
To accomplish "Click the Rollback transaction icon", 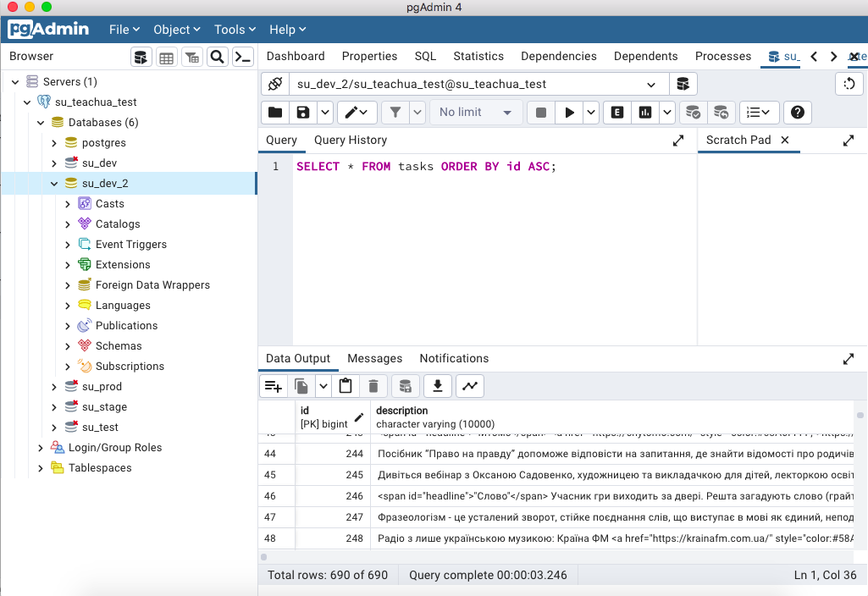I will click(721, 113).
